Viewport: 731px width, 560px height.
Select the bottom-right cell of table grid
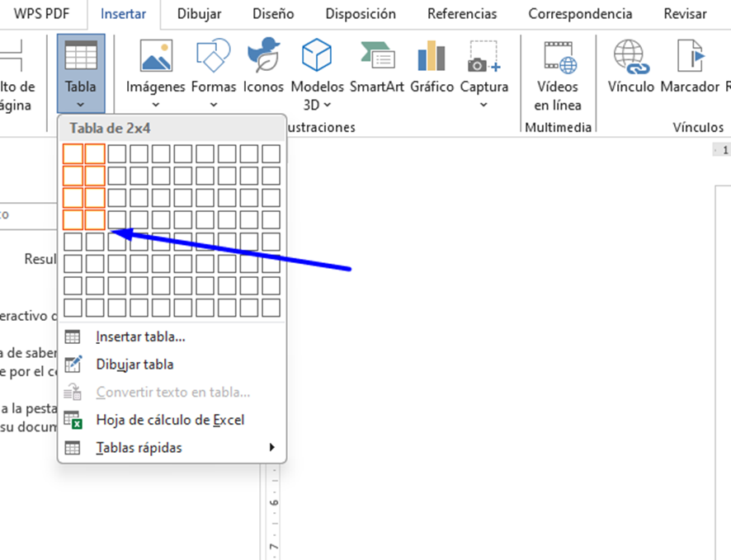[271, 308]
